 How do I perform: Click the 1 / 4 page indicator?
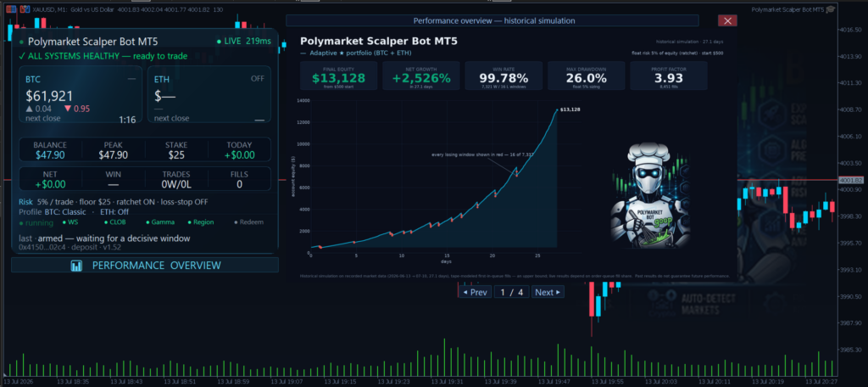point(511,292)
